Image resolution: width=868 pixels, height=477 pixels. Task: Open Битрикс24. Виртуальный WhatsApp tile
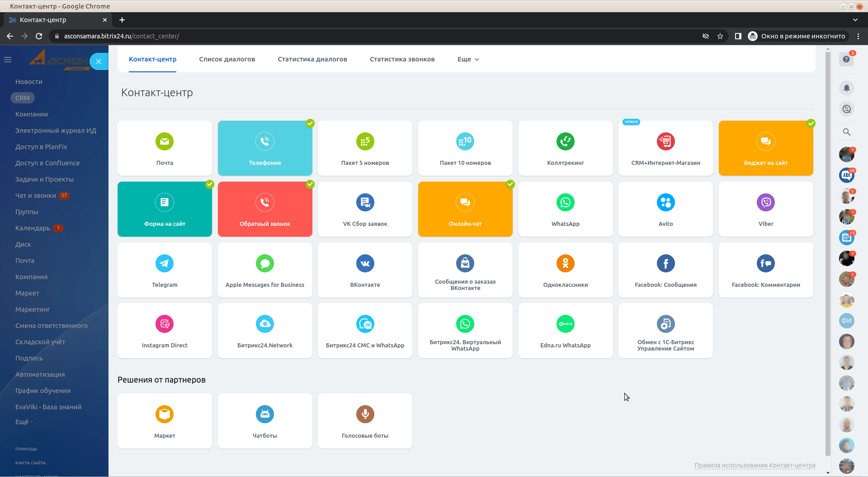pos(465,331)
